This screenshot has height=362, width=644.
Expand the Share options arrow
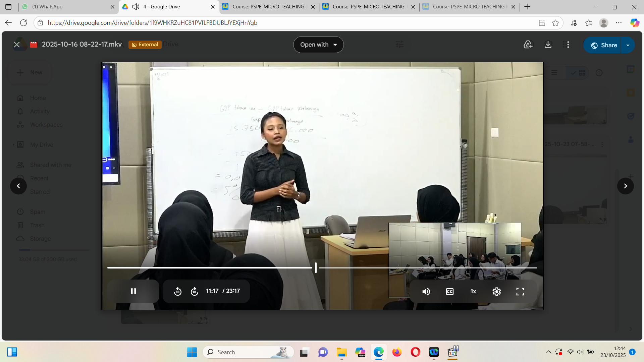(628, 45)
